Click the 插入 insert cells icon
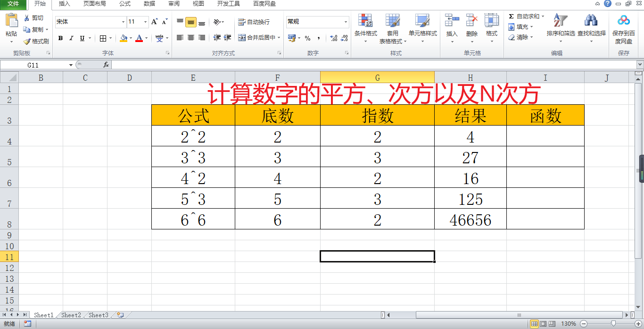Viewport: 644px width, 329px height. (452, 20)
